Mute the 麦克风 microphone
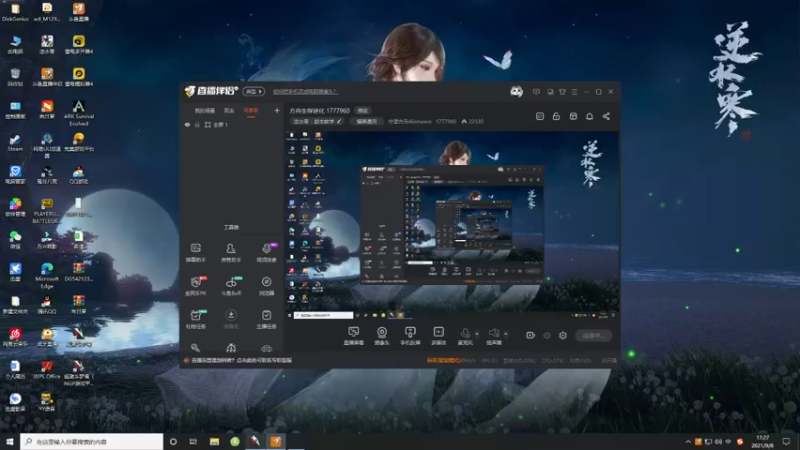Screen dimensions: 800x450 pyautogui.click(x=465, y=336)
